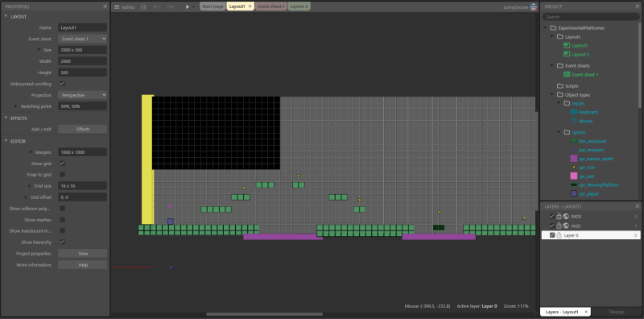Viewport: 644px width, 319px height.
Task: Disable the Show grid checkbox
Action: coord(63,164)
